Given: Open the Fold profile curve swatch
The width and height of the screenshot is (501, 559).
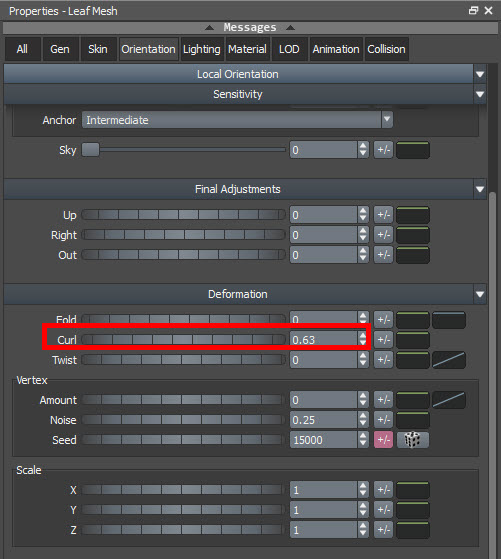Looking at the screenshot, I should pyautogui.click(x=449, y=320).
